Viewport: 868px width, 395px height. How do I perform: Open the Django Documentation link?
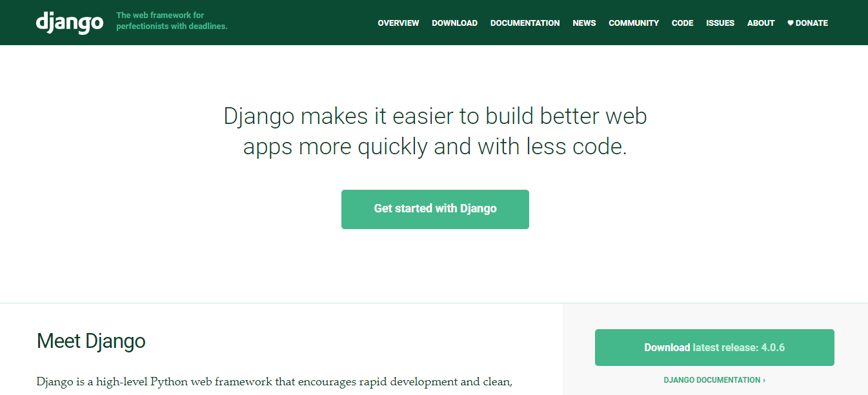pos(714,380)
